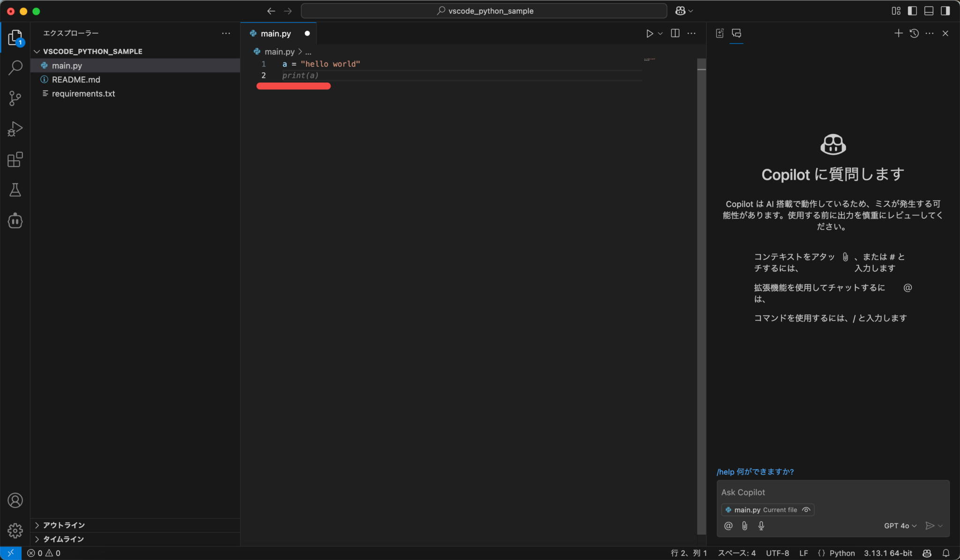Open the Run and Debug view

click(x=15, y=129)
